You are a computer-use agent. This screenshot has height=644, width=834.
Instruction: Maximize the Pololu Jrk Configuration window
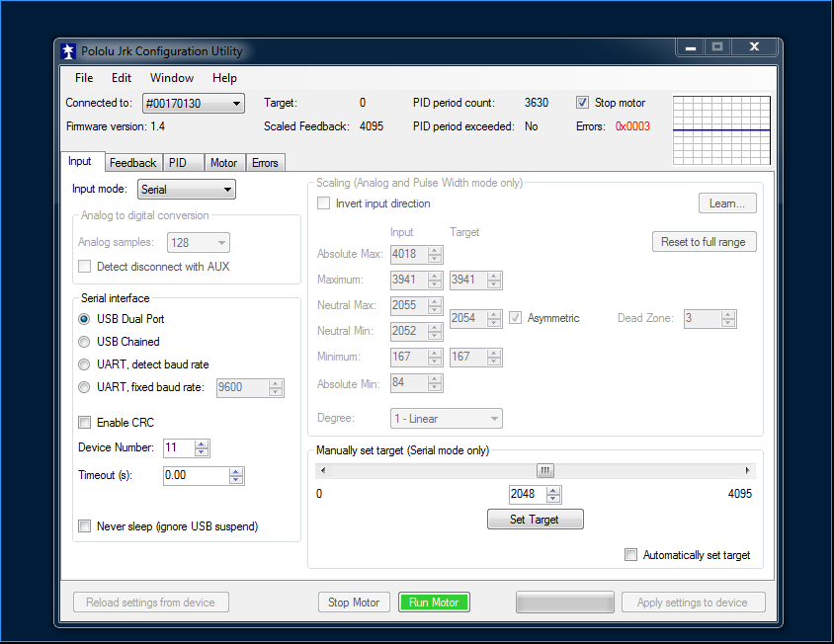coord(717,47)
